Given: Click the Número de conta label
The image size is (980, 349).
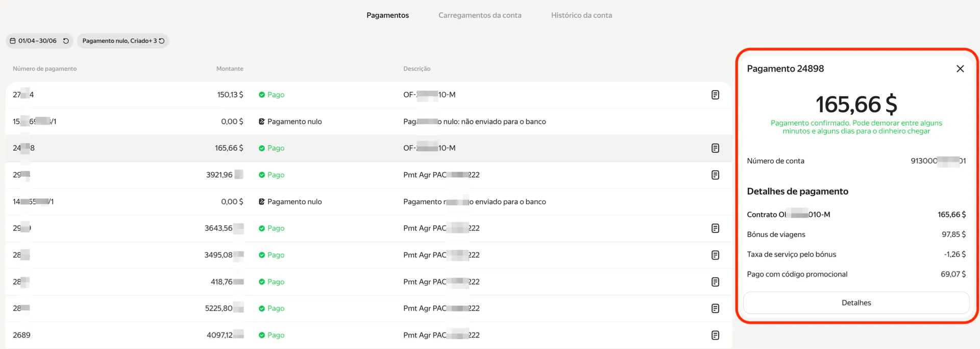Looking at the screenshot, I should (x=775, y=161).
